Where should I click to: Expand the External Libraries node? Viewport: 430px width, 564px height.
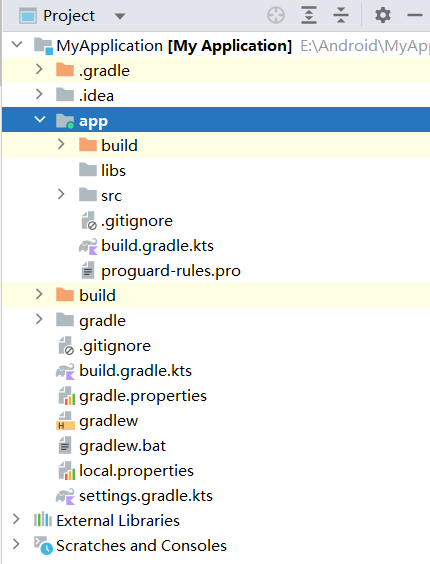click(x=16, y=519)
